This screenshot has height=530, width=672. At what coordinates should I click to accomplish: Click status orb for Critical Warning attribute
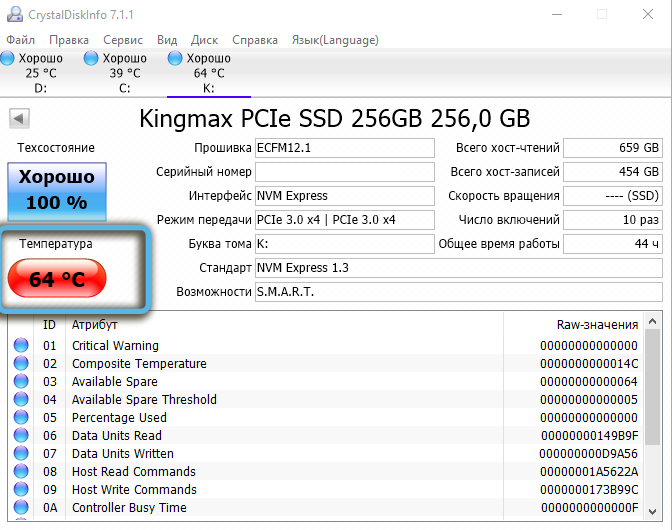pyautogui.click(x=21, y=346)
